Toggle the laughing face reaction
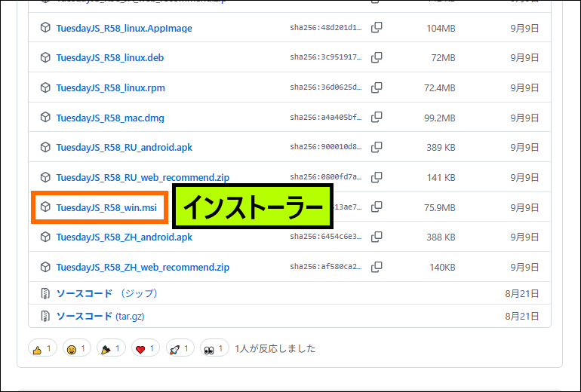The width and height of the screenshot is (581, 392). (77, 349)
